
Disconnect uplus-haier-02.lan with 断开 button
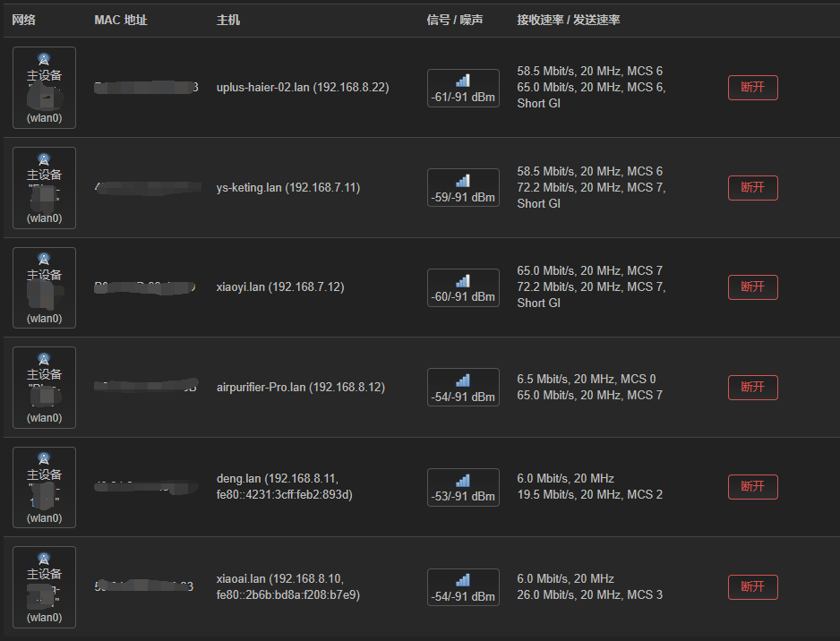[x=752, y=88]
